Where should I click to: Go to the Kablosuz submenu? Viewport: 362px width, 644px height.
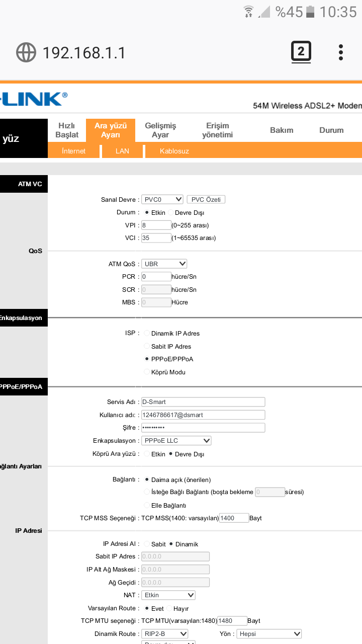(174, 151)
